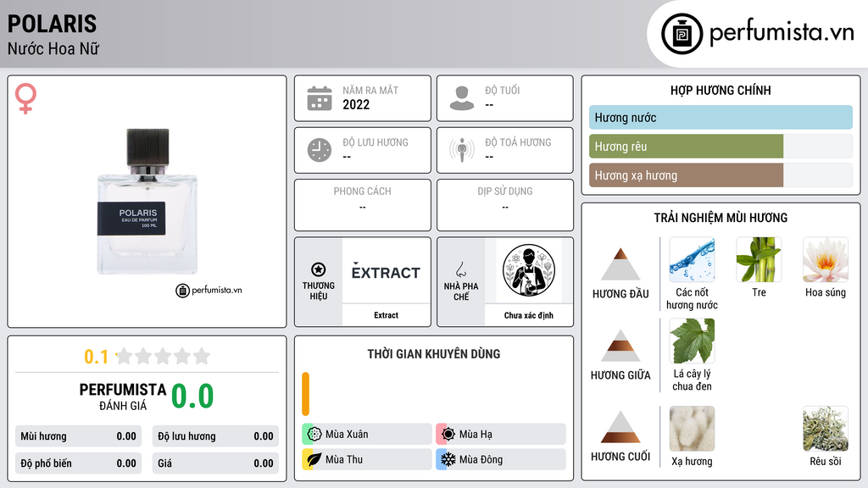868x488 pixels.
Task: Click the green 0.0 Perfumista rating
Action: click(x=192, y=396)
